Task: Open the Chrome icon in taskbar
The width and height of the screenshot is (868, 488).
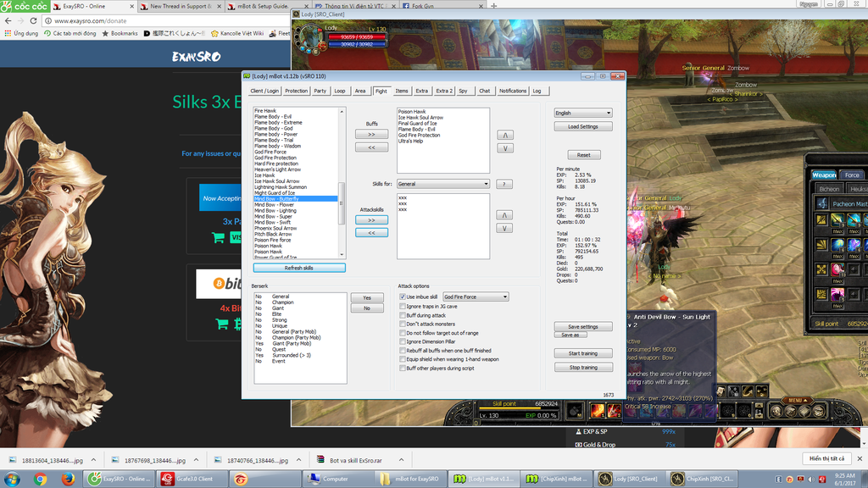Action: (x=40, y=479)
